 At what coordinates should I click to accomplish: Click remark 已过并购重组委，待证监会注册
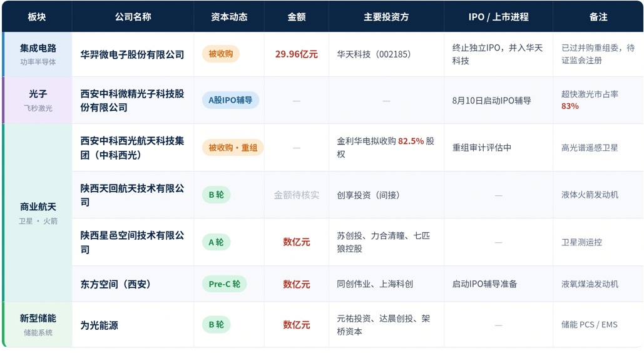(598, 54)
